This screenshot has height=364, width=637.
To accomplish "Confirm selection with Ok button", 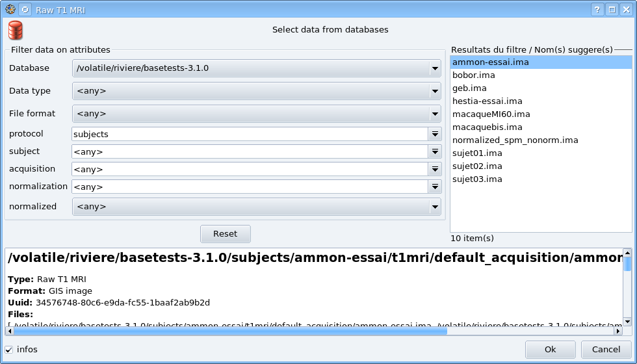I will (x=550, y=350).
